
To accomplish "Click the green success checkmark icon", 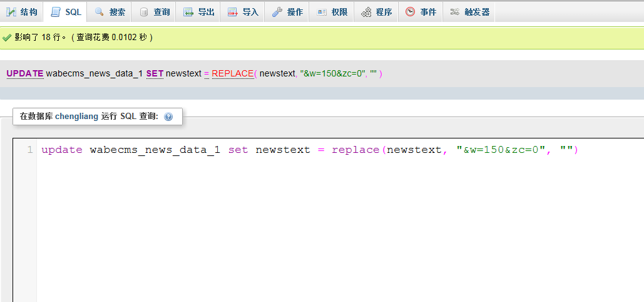I will [8, 38].
